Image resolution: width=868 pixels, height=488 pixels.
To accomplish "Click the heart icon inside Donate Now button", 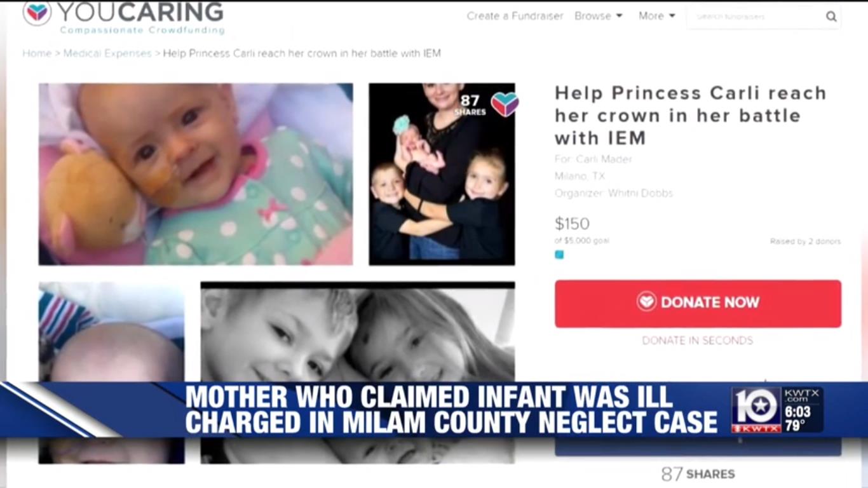I will point(646,302).
